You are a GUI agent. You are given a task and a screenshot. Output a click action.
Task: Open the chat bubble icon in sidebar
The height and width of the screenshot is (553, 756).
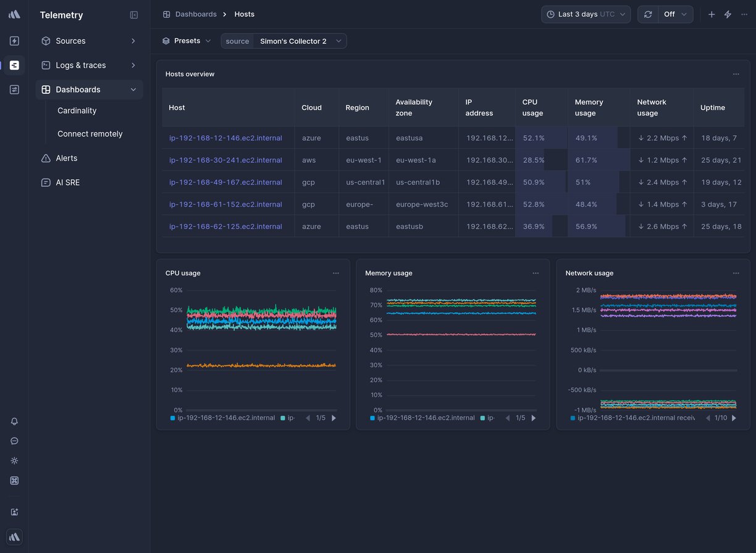[x=14, y=441]
